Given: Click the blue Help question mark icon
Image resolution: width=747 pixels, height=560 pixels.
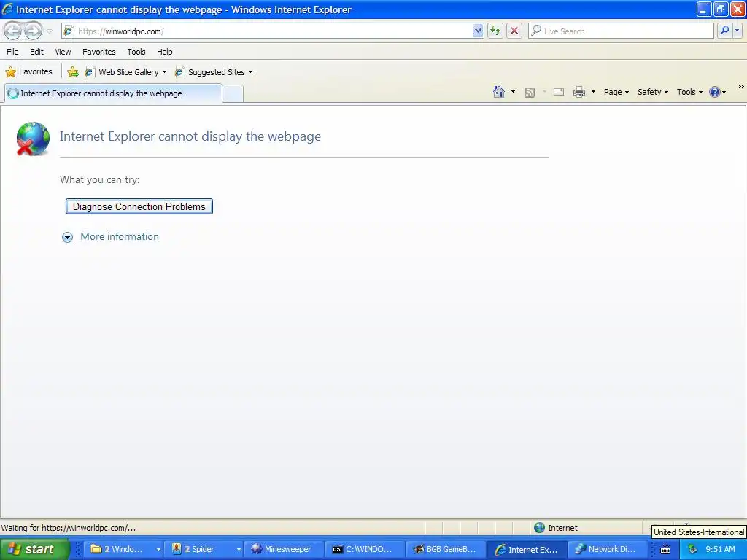Looking at the screenshot, I should pos(715,92).
